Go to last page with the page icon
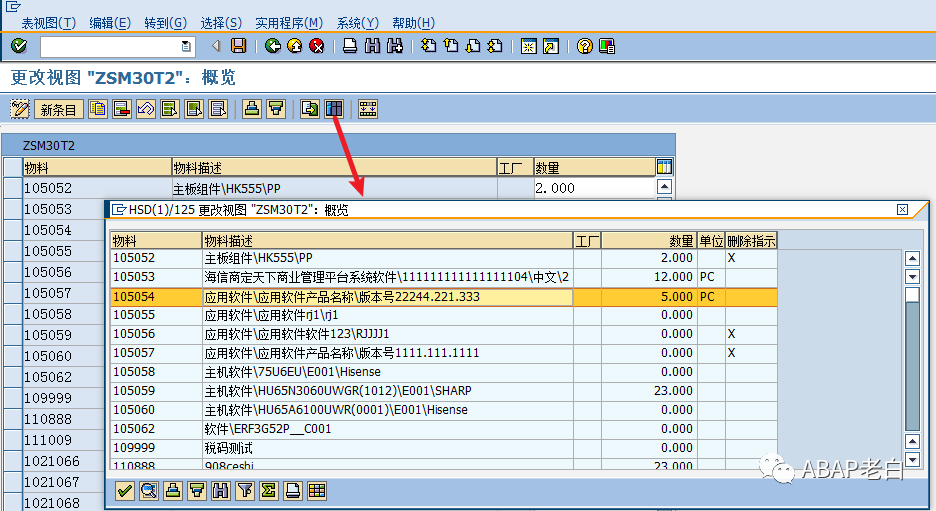The image size is (936, 511). [x=495, y=45]
